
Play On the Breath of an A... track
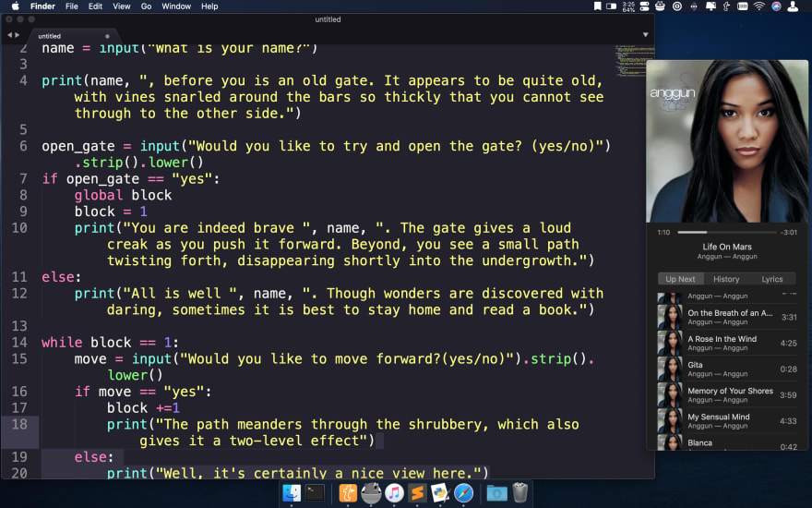727,317
